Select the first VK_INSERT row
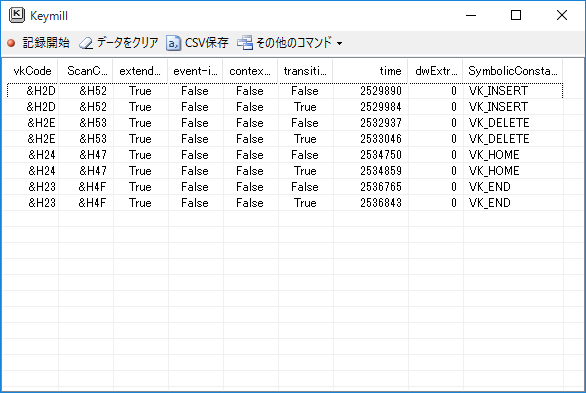 pos(285,91)
